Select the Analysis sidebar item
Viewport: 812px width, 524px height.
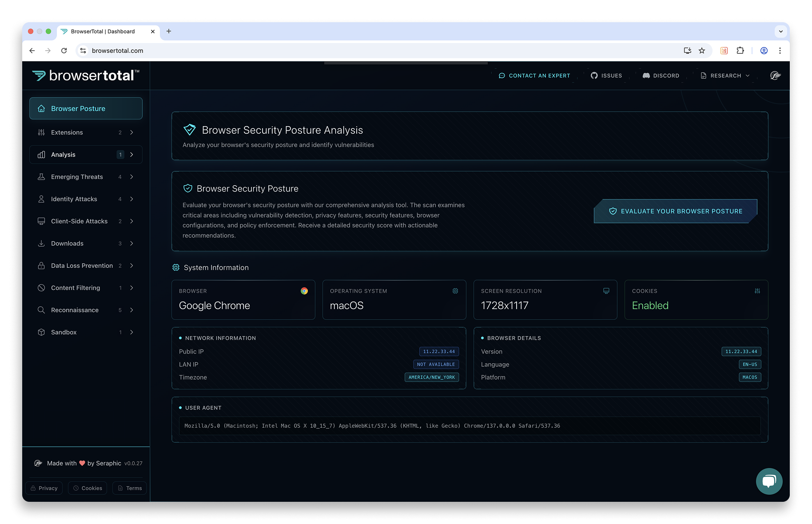tap(86, 155)
